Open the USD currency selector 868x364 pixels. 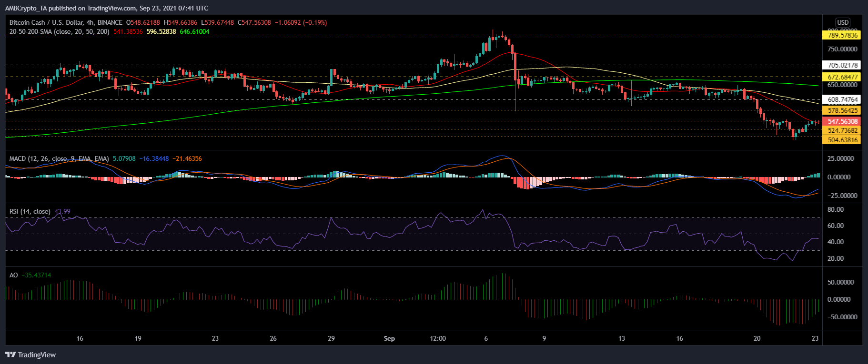point(843,22)
